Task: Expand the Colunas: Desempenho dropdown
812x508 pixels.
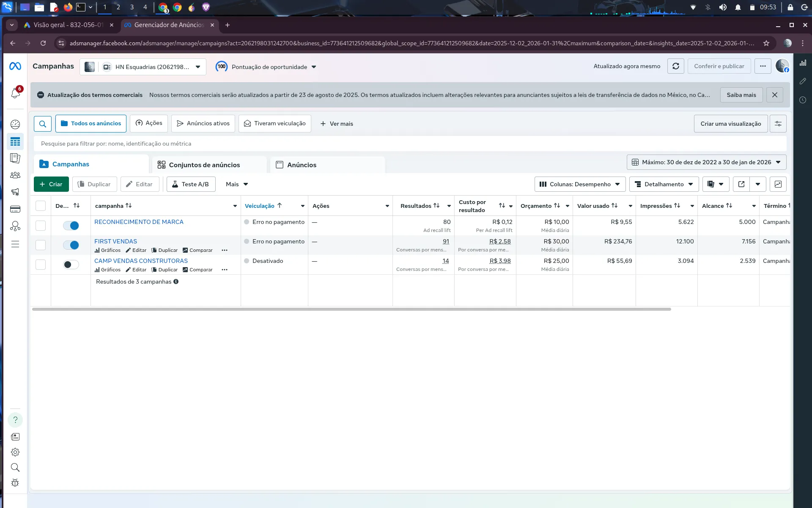Action: pos(580,184)
